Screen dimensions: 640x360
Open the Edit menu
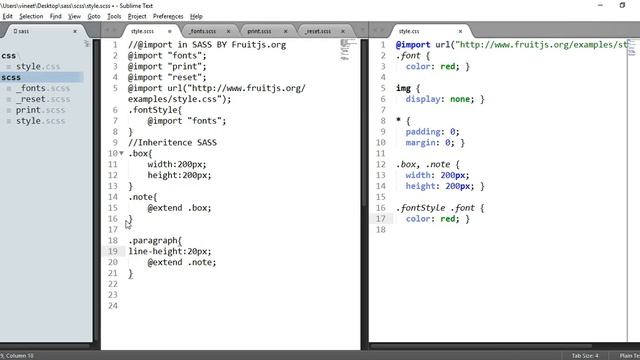pyautogui.click(x=7, y=16)
